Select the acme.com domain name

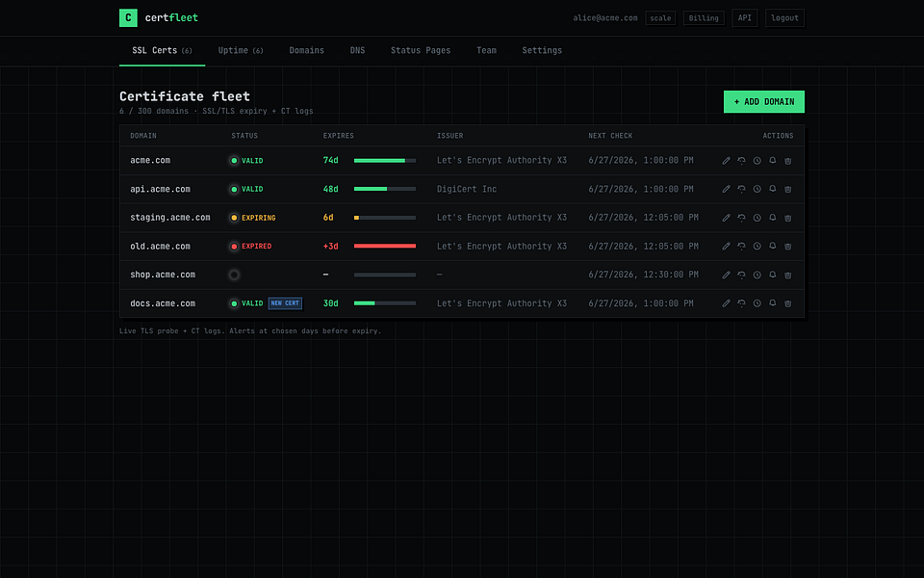[150, 161]
